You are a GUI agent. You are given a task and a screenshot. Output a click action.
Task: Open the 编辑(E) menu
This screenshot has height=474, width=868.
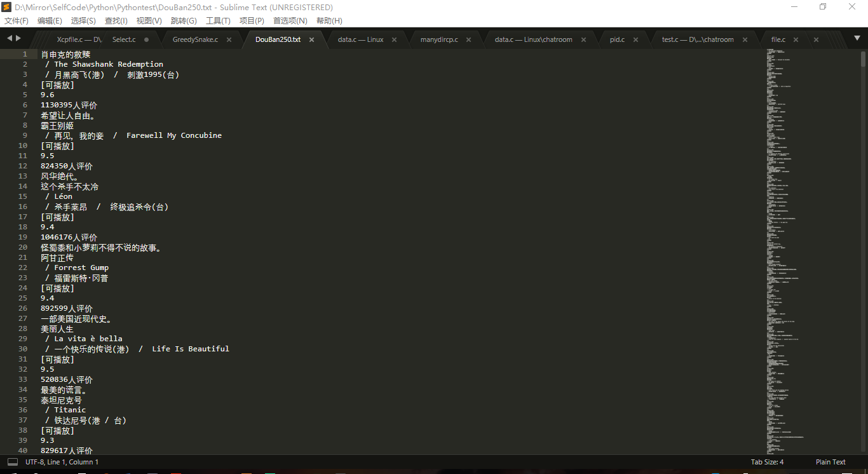[50, 21]
